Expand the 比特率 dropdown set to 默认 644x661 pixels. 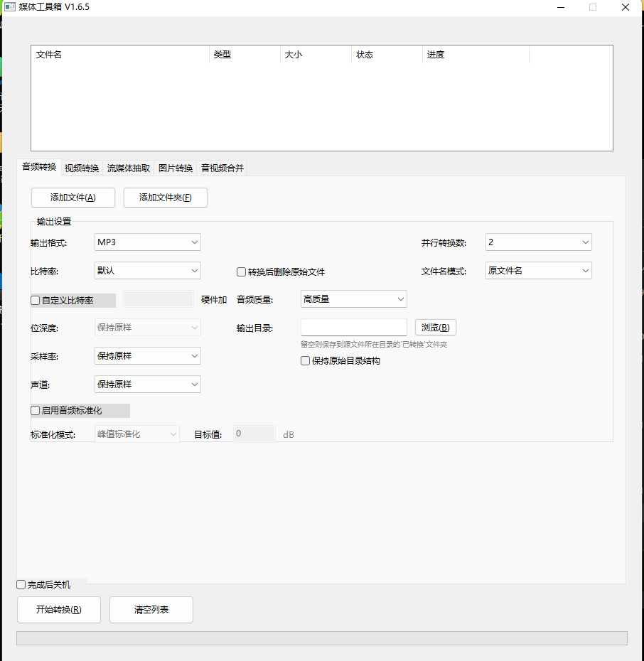coord(148,271)
